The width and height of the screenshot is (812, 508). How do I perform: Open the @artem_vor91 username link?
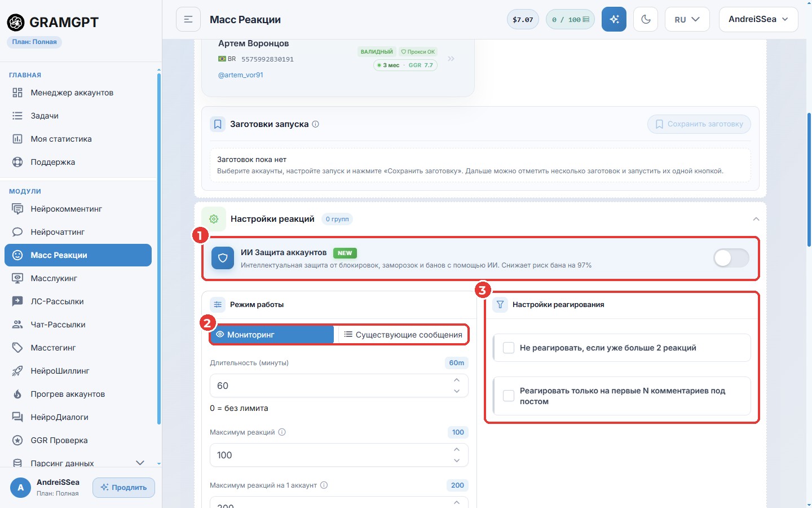pos(241,75)
